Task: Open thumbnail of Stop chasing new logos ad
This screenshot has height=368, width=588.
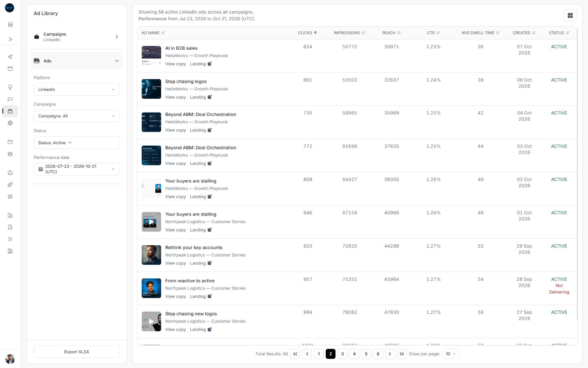Action: click(151, 321)
